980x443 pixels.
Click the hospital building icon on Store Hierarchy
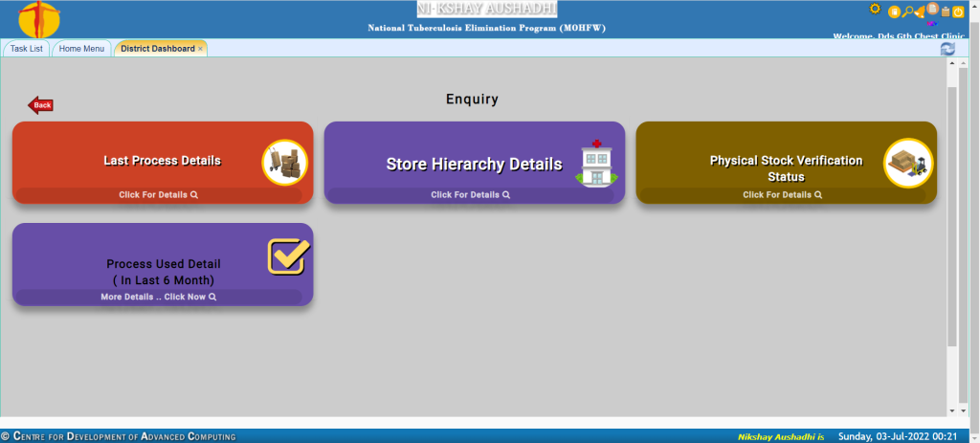point(596,164)
